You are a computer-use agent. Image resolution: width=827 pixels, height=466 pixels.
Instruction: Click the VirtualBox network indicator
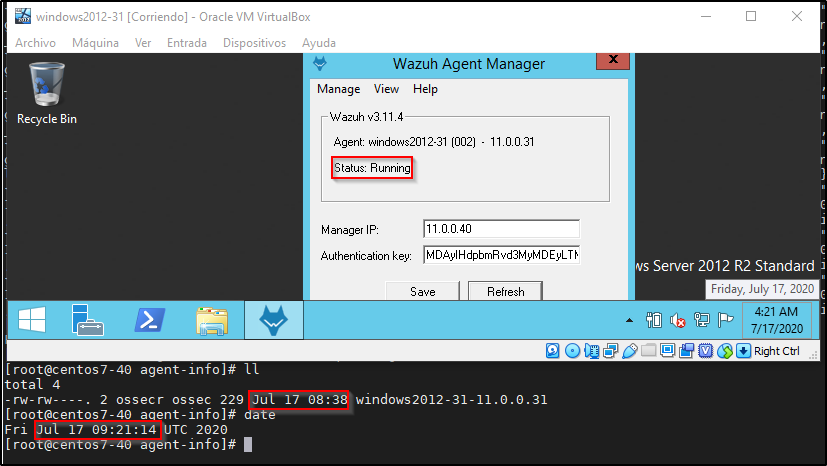click(611, 351)
